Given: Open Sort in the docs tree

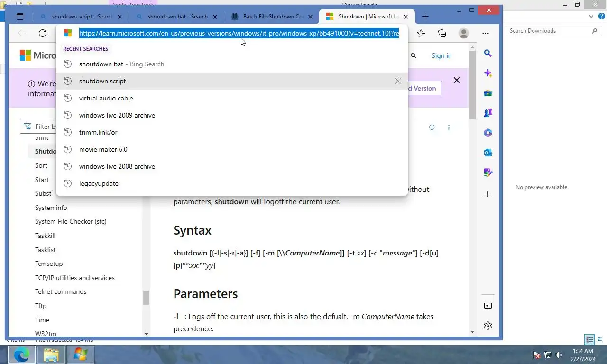Looking at the screenshot, I should (x=41, y=165).
